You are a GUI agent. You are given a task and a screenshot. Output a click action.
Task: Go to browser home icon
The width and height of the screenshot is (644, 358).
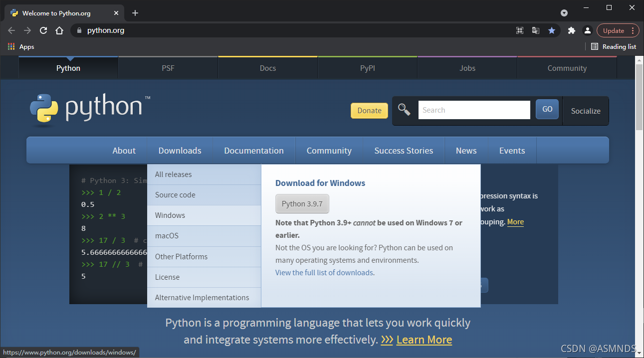[59, 30]
